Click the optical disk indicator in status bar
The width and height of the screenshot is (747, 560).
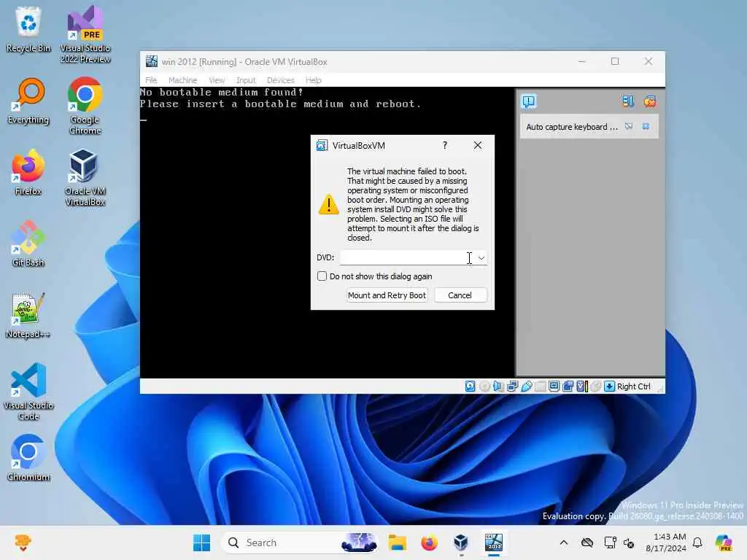[x=484, y=386]
